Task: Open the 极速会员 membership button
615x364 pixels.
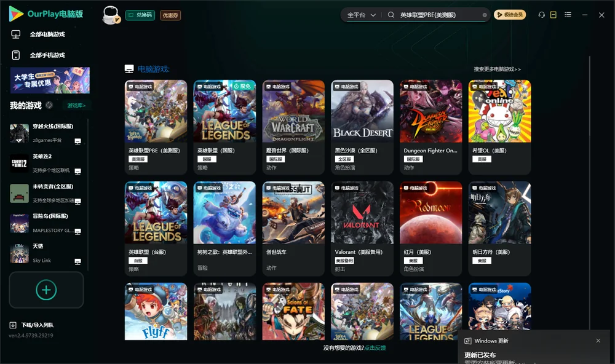Action: coord(510,15)
